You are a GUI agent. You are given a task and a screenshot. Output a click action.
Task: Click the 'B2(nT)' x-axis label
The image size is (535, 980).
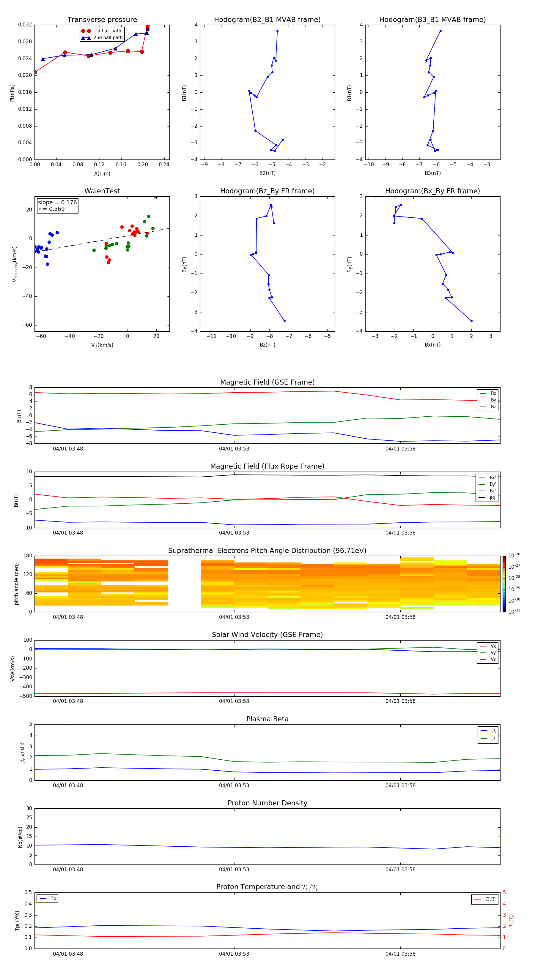coord(267,173)
